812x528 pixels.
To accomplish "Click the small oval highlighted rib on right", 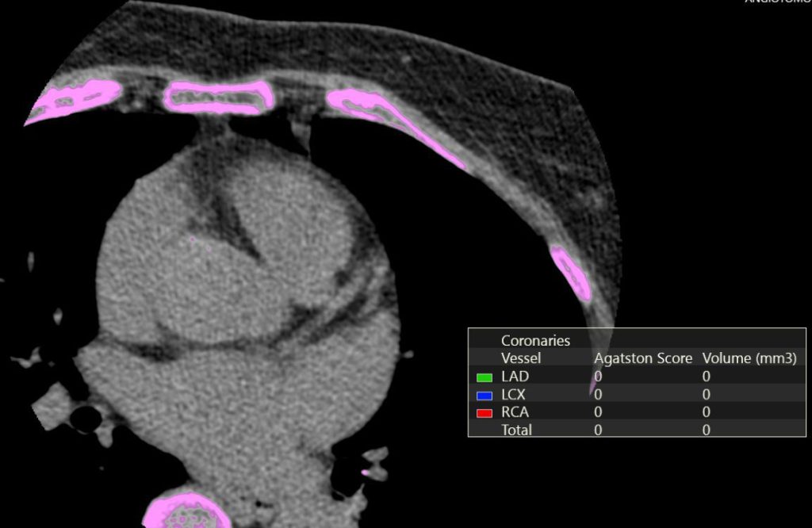I will 571,273.
